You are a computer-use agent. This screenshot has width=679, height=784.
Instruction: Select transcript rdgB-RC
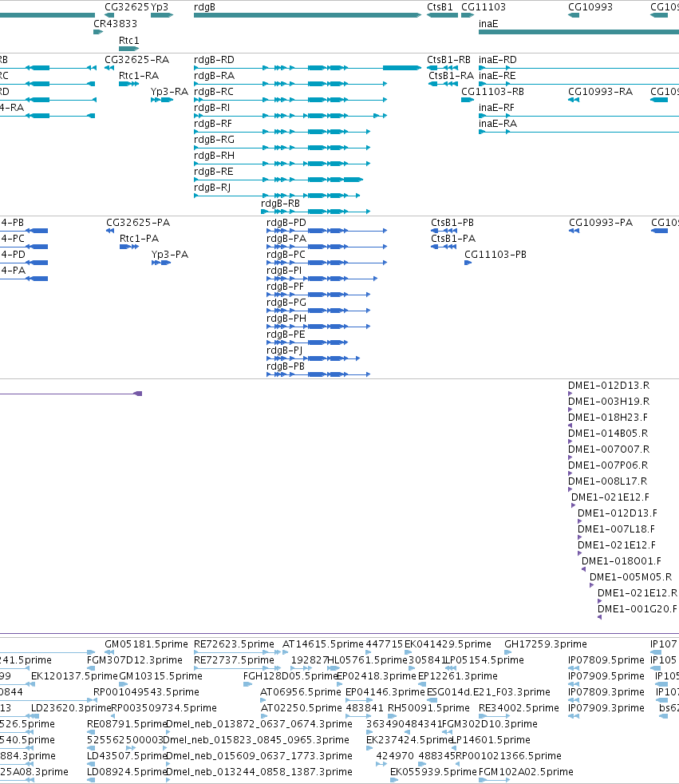click(x=213, y=92)
